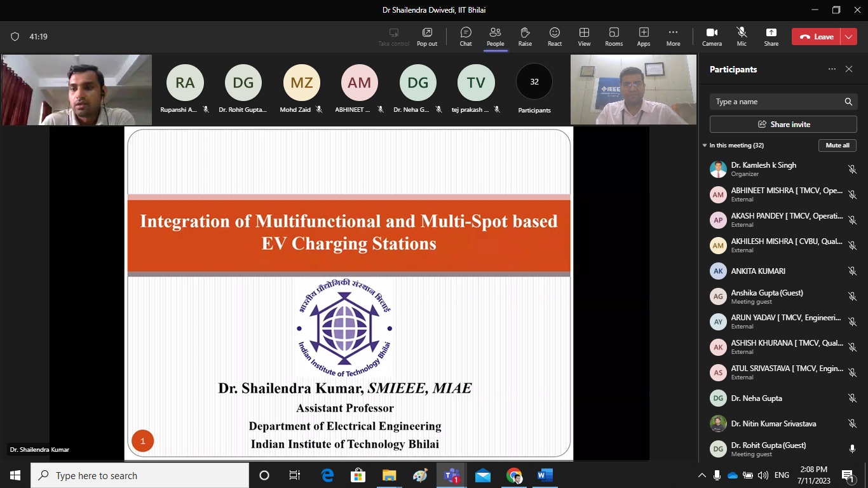Viewport: 868px width, 488px height.
Task: Toggle mic for Dr. Kamlesh k Singh
Action: pyautogui.click(x=852, y=169)
